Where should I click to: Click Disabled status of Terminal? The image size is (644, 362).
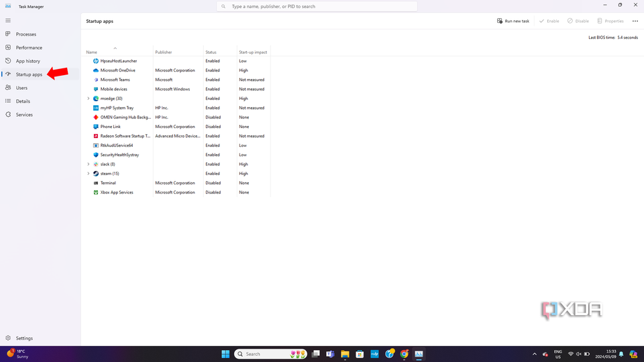coord(213,183)
